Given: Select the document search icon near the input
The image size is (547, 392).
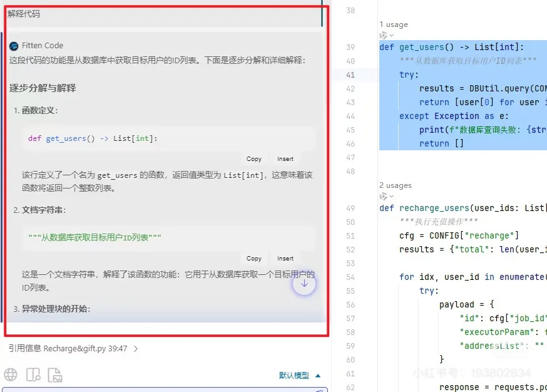Looking at the screenshot, I should [x=32, y=374].
